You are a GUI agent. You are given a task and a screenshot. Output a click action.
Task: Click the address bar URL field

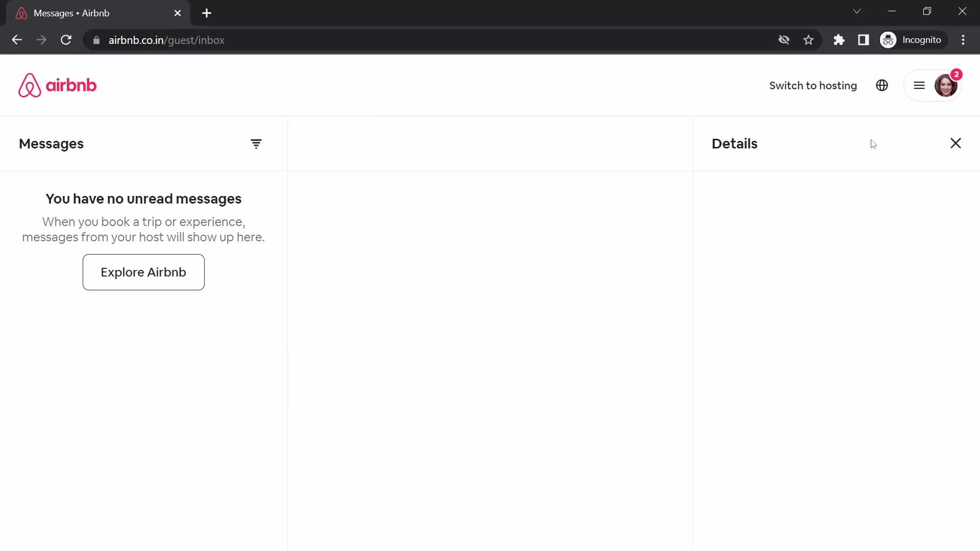pyautogui.click(x=166, y=40)
